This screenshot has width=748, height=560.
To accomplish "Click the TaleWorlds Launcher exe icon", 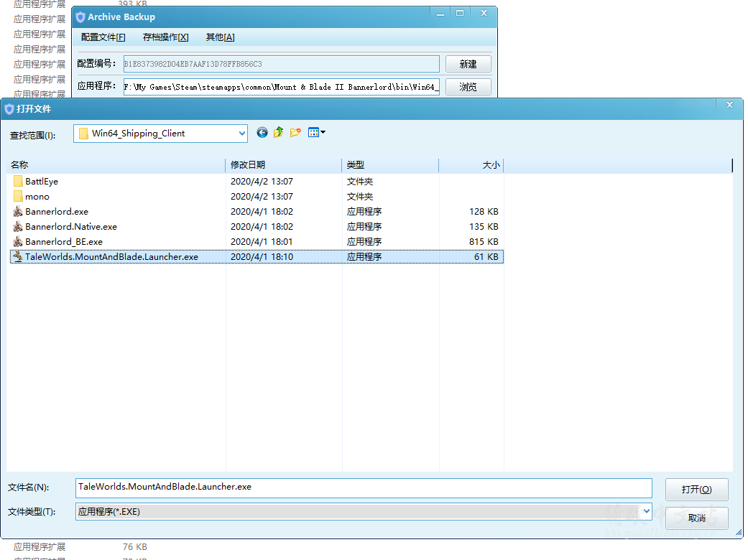I will 18,256.
